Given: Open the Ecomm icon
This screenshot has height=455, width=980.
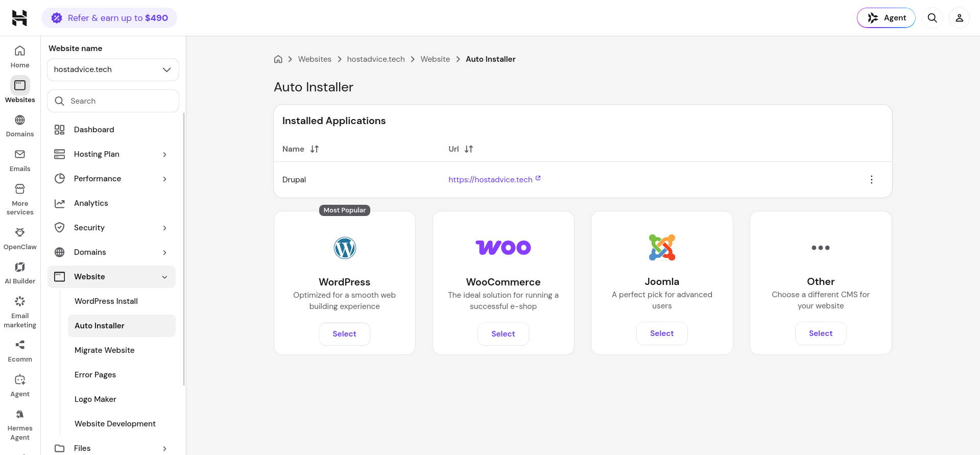Looking at the screenshot, I should coord(20,345).
